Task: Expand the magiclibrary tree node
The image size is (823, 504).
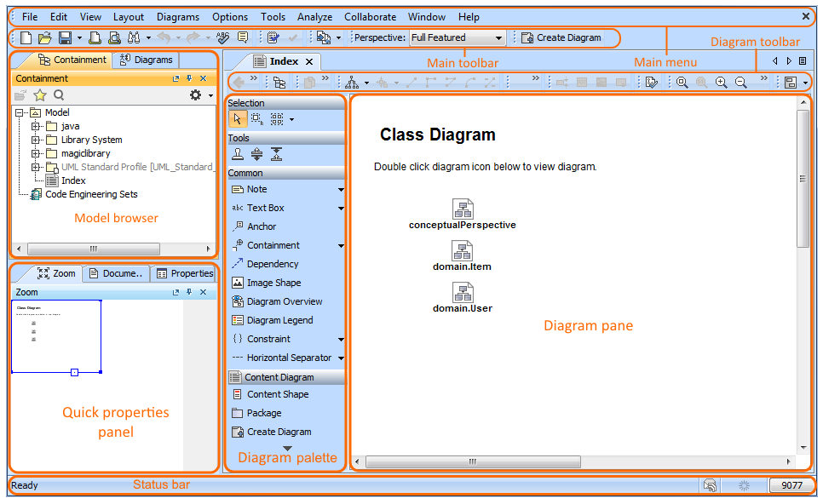Action: 35,153
